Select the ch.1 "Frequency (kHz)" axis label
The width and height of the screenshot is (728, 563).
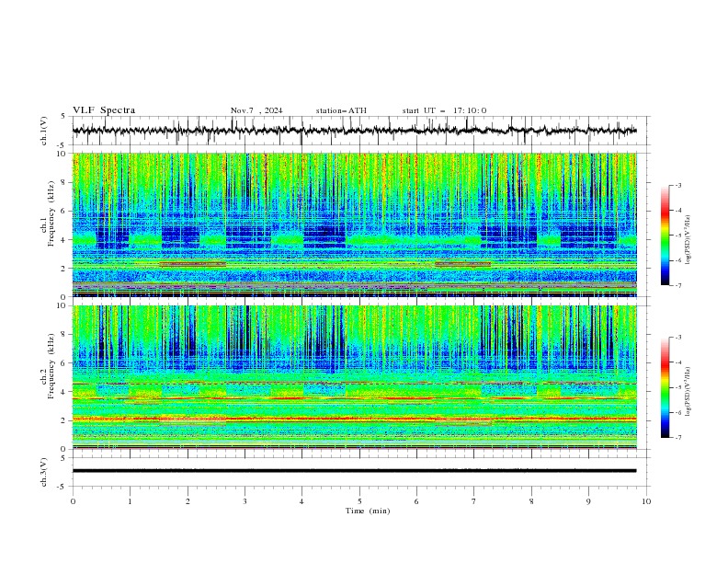[51, 214]
